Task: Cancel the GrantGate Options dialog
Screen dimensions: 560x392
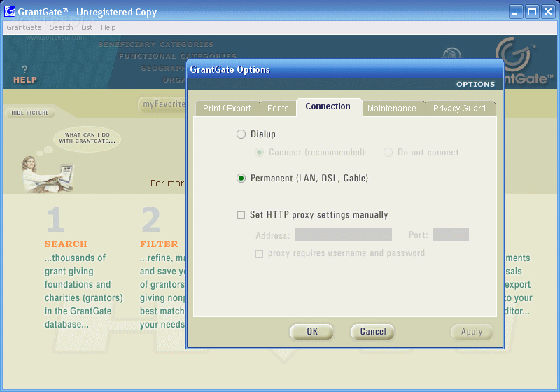Action: [x=373, y=332]
